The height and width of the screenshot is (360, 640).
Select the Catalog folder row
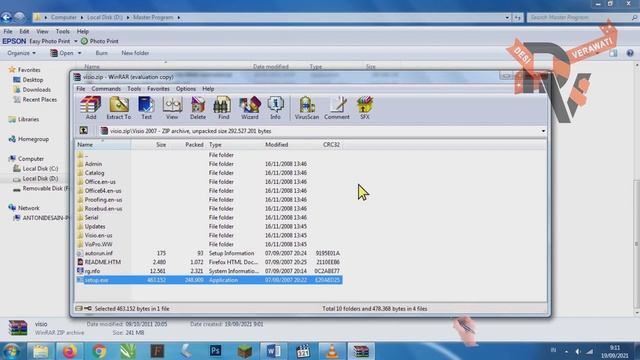208,173
